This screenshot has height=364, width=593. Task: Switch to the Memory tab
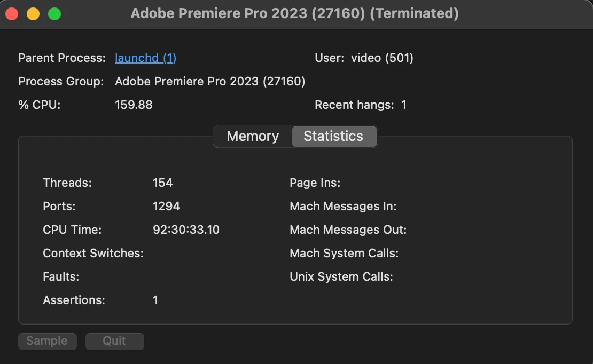[x=253, y=137]
